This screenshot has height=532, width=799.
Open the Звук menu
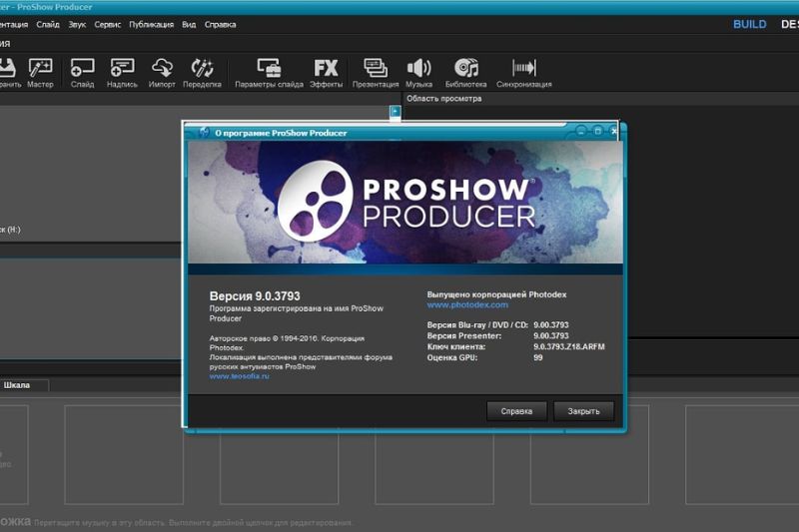click(x=77, y=24)
